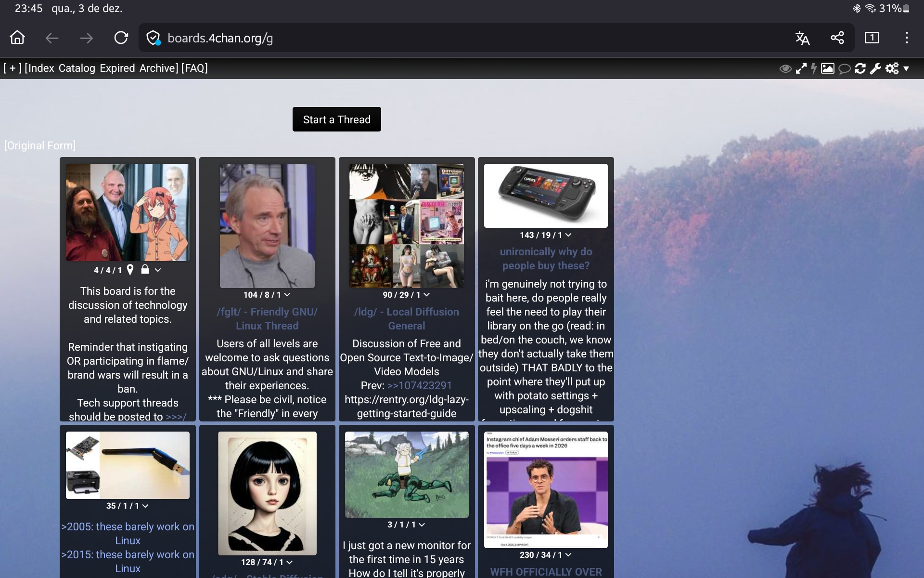Open the Catalog view link
The height and width of the screenshot is (578, 924).
click(x=77, y=68)
